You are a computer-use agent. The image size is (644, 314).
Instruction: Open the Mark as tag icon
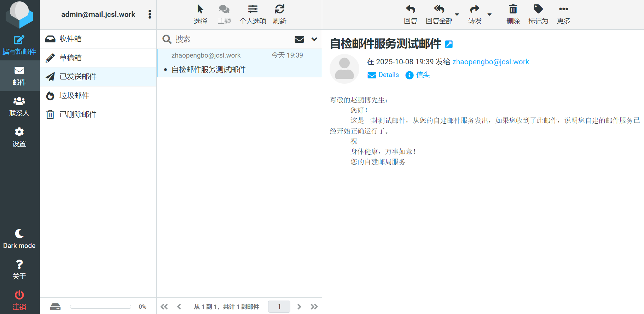pyautogui.click(x=538, y=9)
